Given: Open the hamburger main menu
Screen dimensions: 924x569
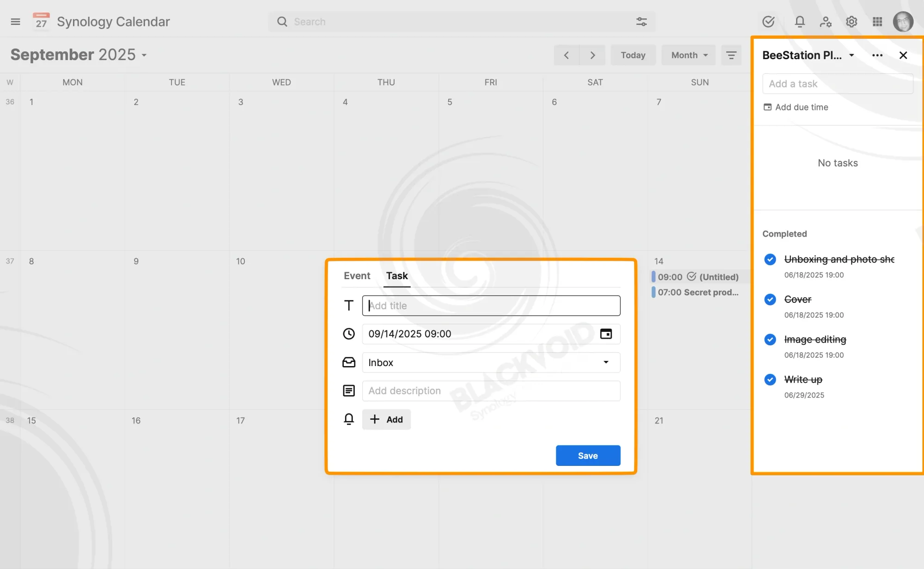Looking at the screenshot, I should (x=15, y=22).
